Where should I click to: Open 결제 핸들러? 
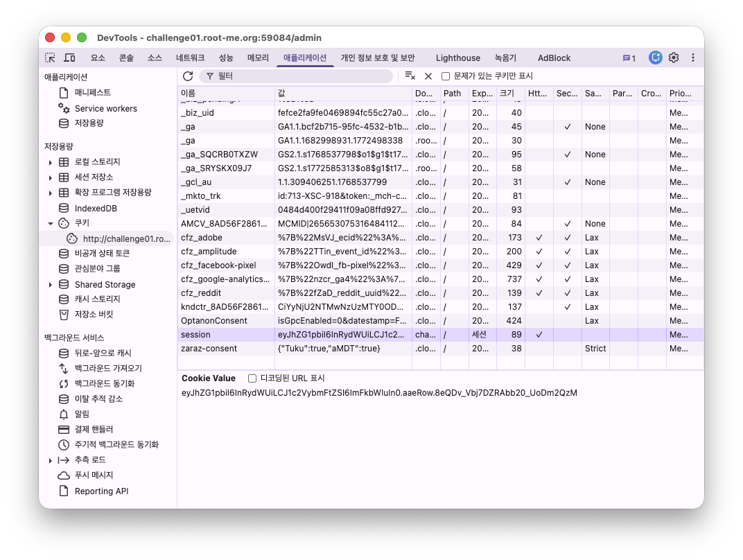[94, 429]
